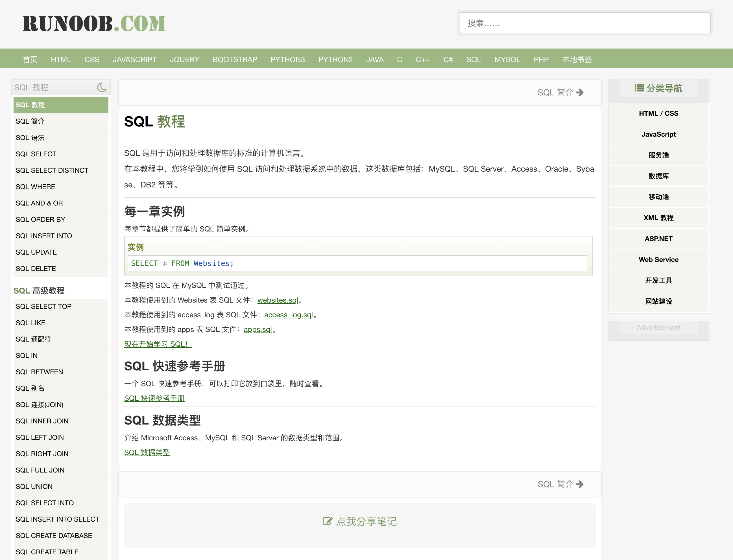Screen dimensions: 733x560
Task: Open PYTHON3 in the navigation bar
Action: [287, 59]
